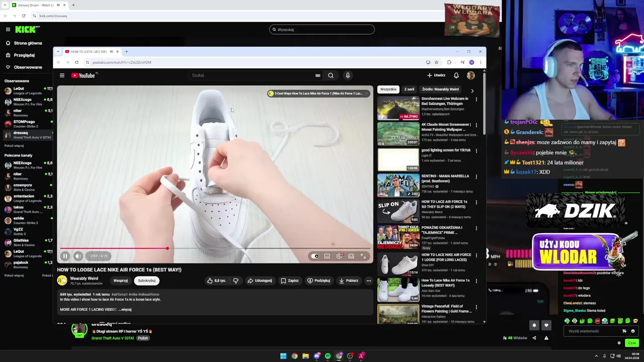Select the Z serii filter chip
The image size is (644, 362).
click(409, 89)
